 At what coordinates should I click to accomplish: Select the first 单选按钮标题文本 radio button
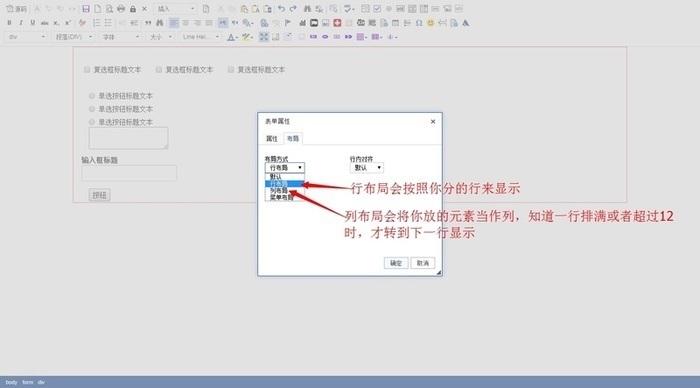92,96
